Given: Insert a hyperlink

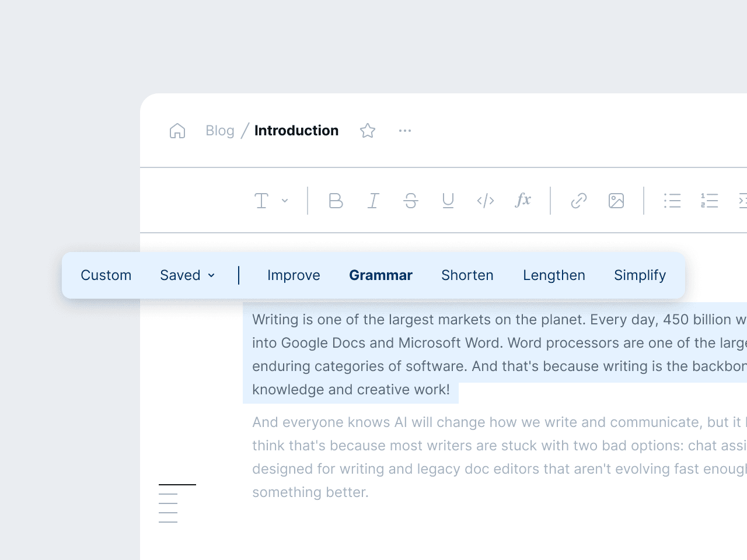Looking at the screenshot, I should (x=579, y=201).
